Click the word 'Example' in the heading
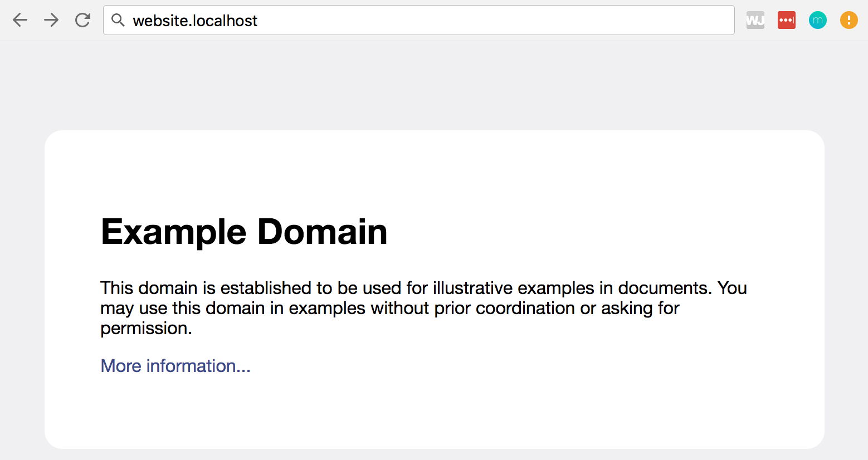The width and height of the screenshot is (868, 460). coord(173,232)
